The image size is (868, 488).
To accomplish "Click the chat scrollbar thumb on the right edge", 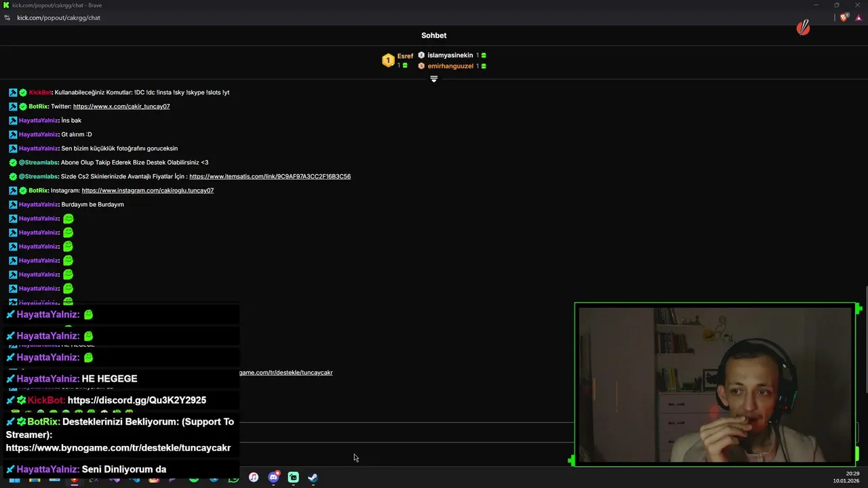I will [866, 339].
